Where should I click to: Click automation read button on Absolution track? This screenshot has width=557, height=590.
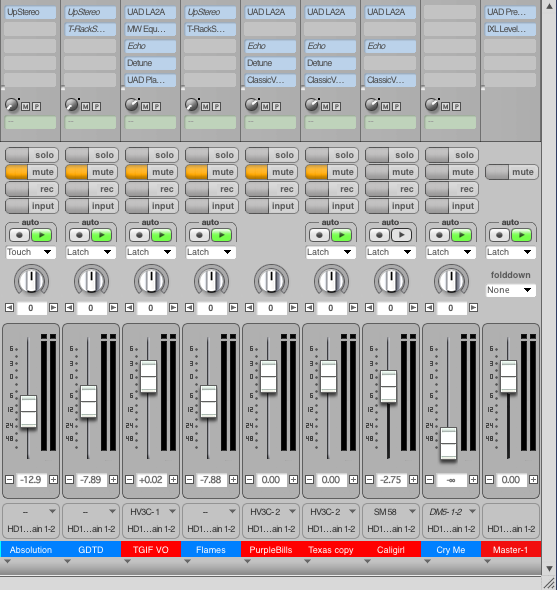41,235
